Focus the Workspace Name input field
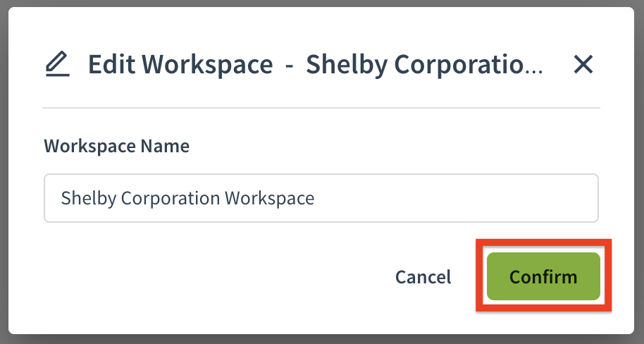 click(x=321, y=198)
